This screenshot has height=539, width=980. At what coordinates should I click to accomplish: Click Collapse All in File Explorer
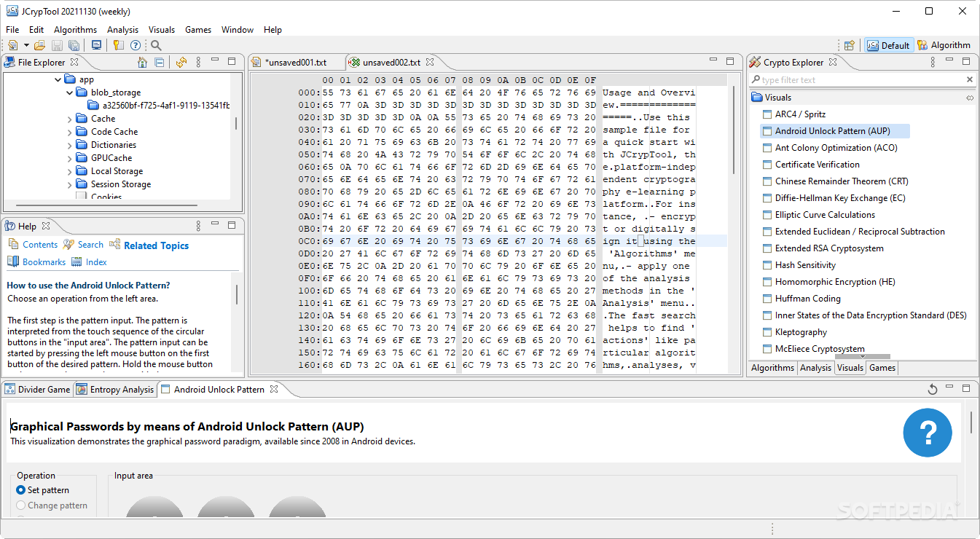[x=160, y=63]
